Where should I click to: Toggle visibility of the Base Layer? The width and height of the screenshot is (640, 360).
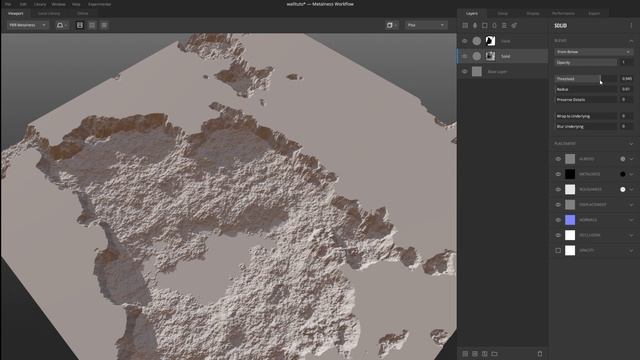[x=464, y=71]
